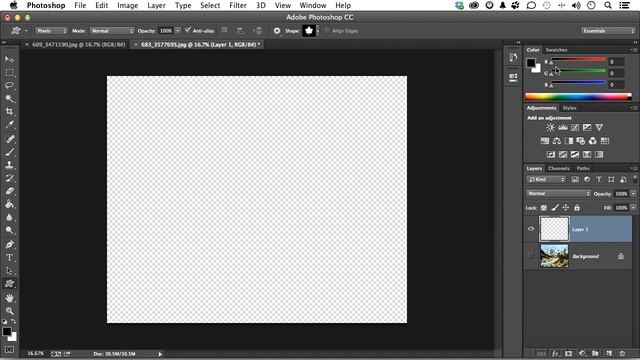Add a Channel Mixer adjustment
The image size is (640, 360).
(593, 141)
